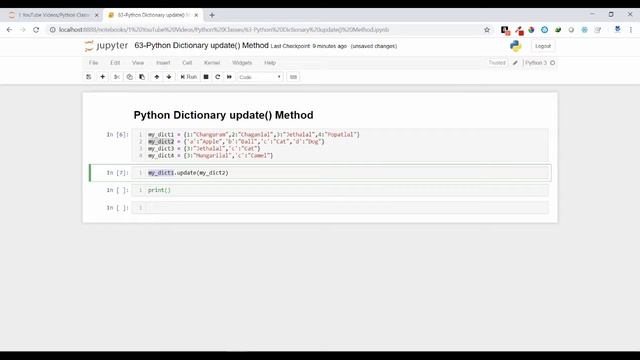Go forward in browser history
Screen dimensions: 640x360
point(23,30)
